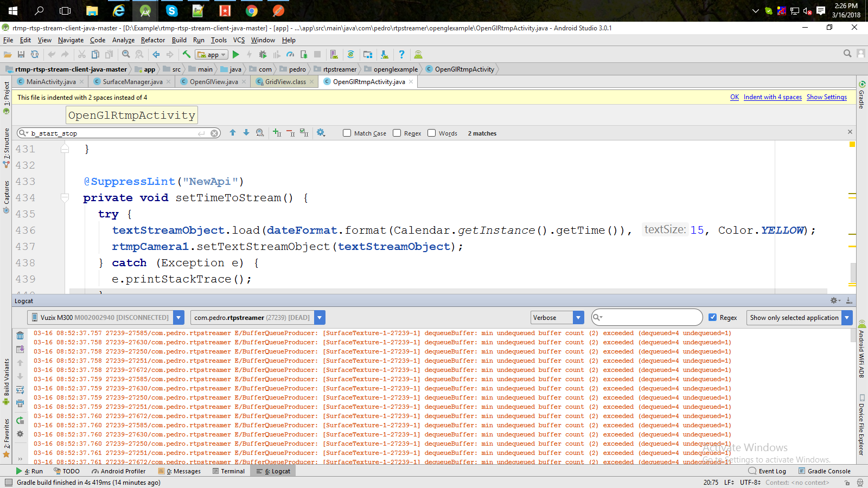868x488 pixels.
Task: Open the 'Show only selected application' filter dropdown
Action: [x=846, y=317]
